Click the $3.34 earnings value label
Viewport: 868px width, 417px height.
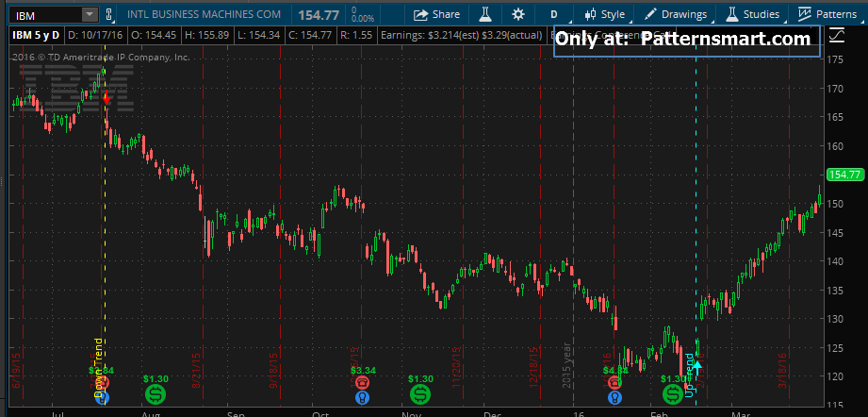(x=363, y=371)
